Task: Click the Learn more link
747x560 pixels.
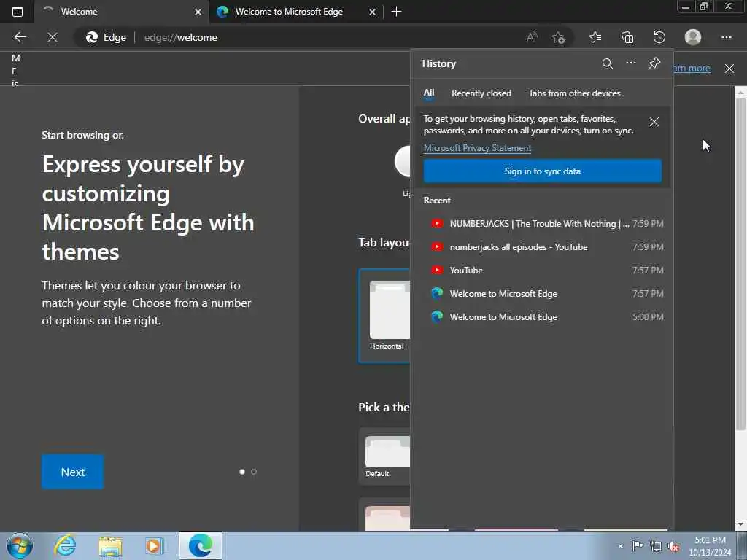Action: point(692,69)
